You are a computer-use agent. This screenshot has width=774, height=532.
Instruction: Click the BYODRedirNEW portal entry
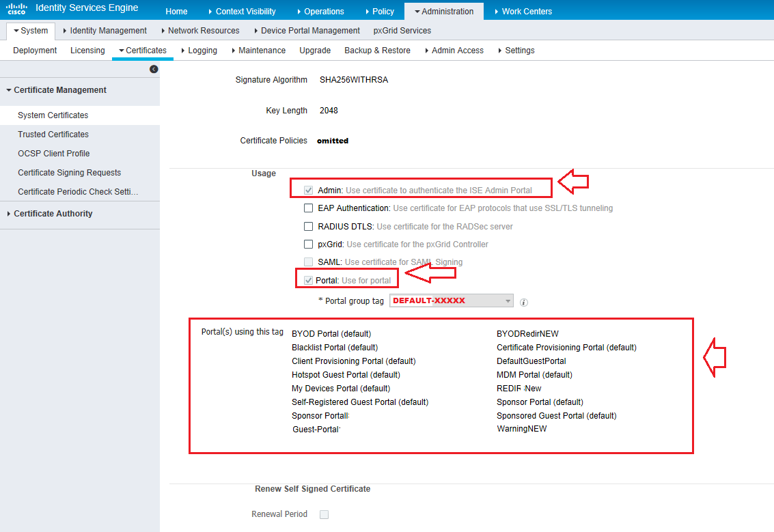pos(527,334)
